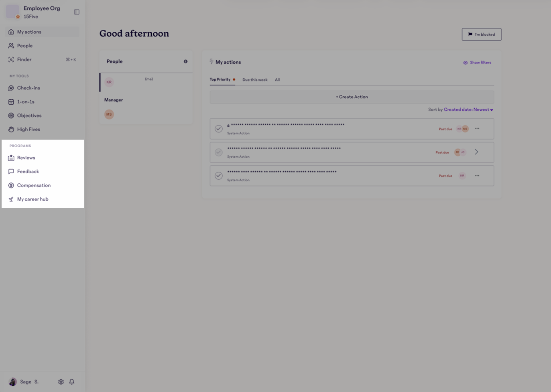
Task: Switch to the Due this week tab
Action: coord(254,79)
